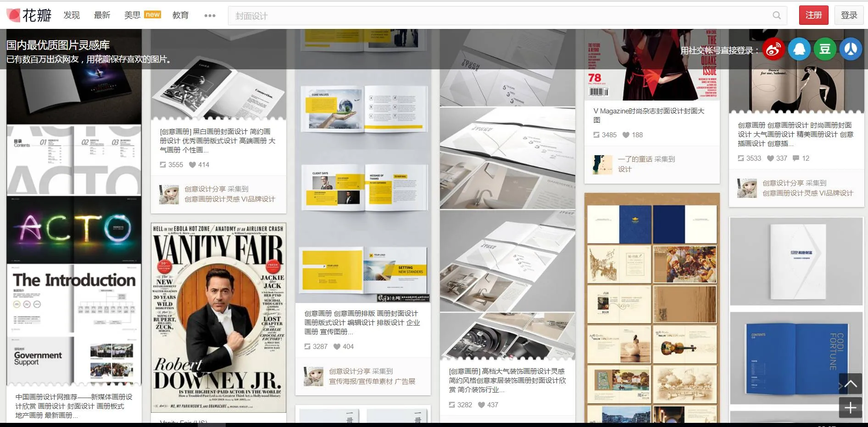Open the V Magazine red cover pin

652,65
